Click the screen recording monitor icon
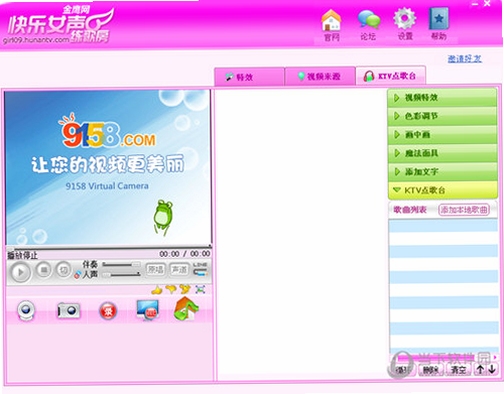 click(x=147, y=310)
